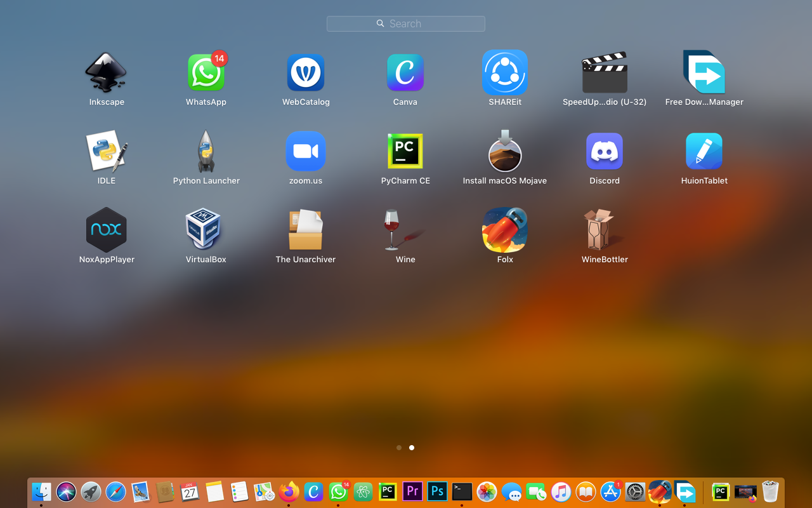The height and width of the screenshot is (508, 812).
Task: Launch NoxAppPlayer
Action: click(x=106, y=229)
